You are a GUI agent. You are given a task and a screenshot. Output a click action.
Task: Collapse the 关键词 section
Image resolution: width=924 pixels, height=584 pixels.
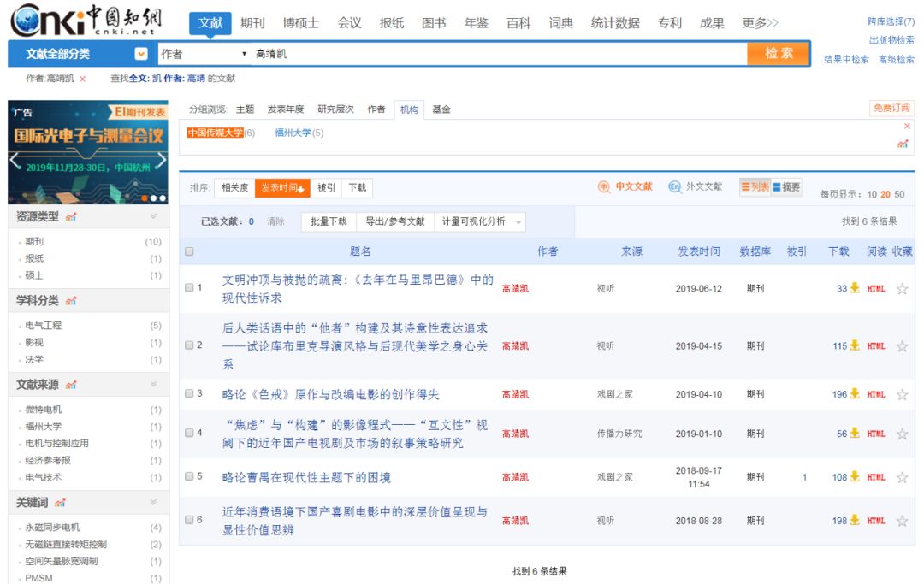(153, 502)
